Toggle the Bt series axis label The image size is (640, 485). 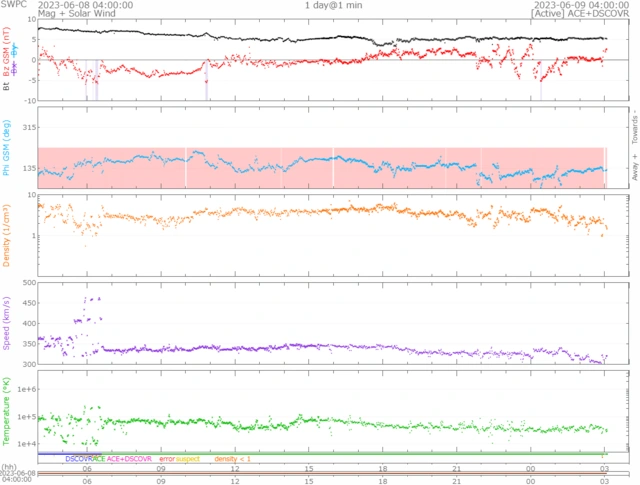point(7,87)
